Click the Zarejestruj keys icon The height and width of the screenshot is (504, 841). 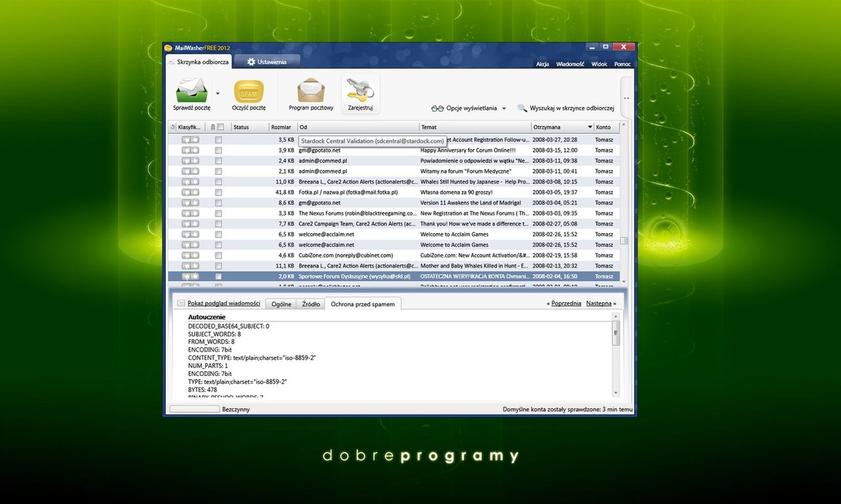(360, 89)
